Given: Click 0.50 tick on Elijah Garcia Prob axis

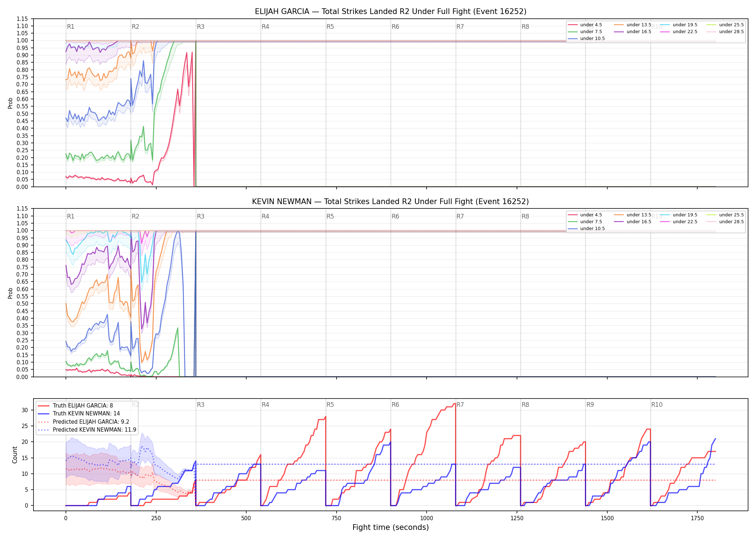Looking at the screenshot, I should pyautogui.click(x=22, y=114).
